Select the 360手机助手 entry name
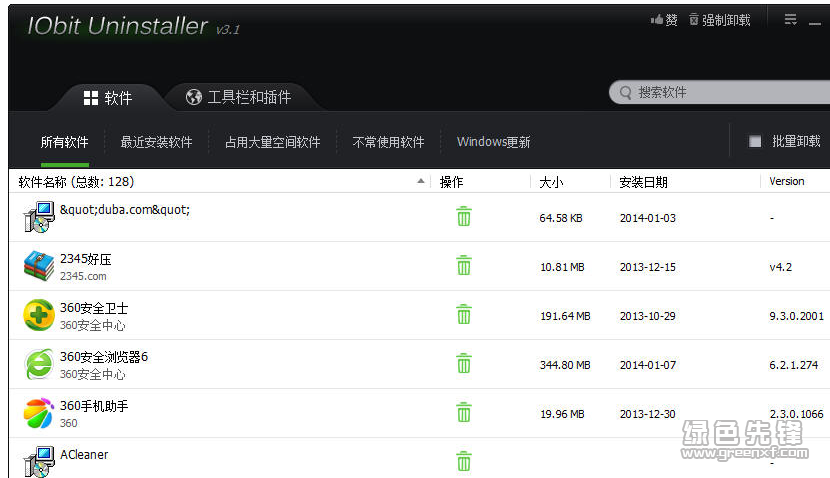This screenshot has width=830, height=478. pos(94,406)
